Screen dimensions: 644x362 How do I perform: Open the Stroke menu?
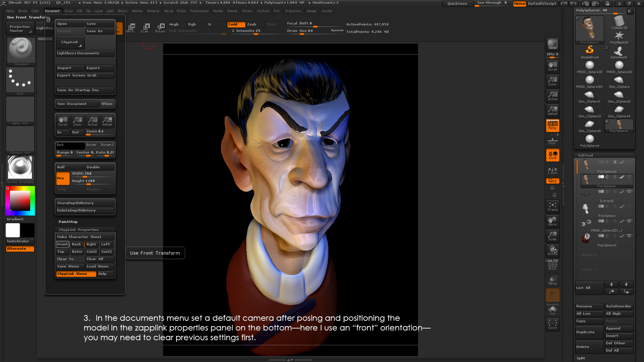pyautogui.click(x=247, y=11)
